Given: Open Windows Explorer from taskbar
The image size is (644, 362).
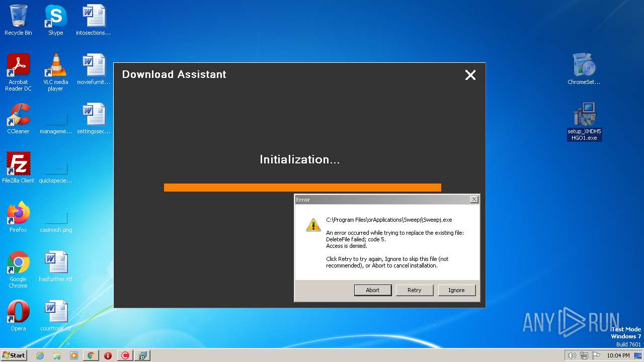Looking at the screenshot, I should coord(57,355).
